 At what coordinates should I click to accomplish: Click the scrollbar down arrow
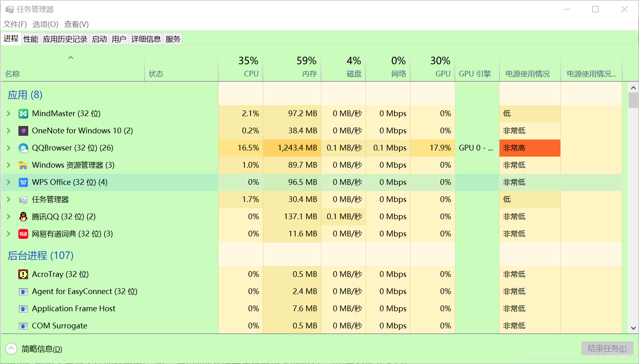pyautogui.click(x=633, y=328)
